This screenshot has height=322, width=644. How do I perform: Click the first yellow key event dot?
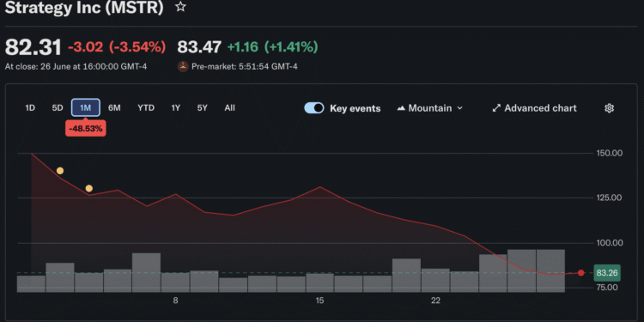(60, 171)
